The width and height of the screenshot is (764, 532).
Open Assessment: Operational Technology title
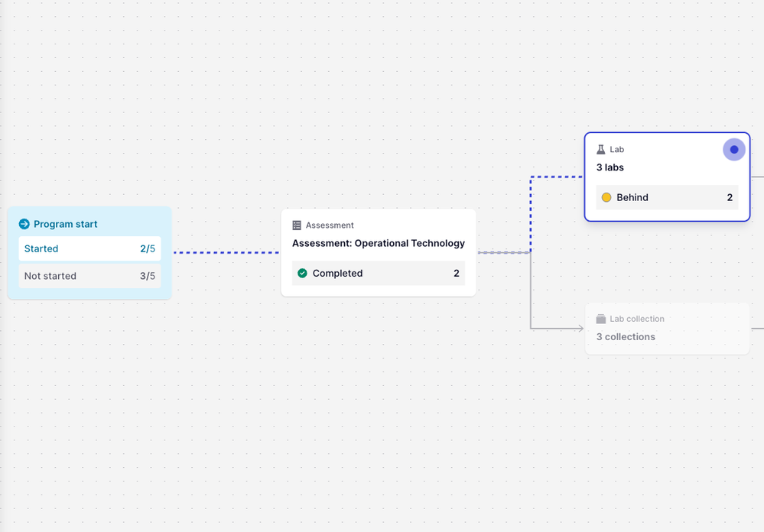coord(378,243)
